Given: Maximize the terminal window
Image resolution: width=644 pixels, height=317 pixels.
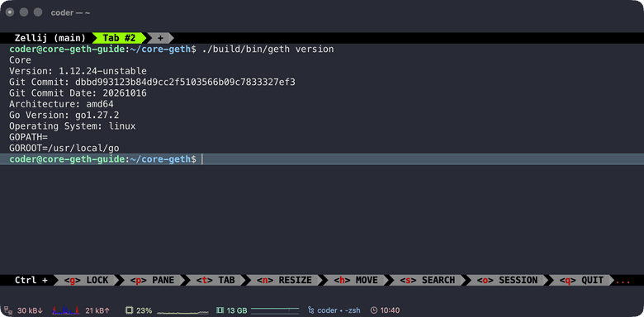Looking at the screenshot, I should point(38,12).
